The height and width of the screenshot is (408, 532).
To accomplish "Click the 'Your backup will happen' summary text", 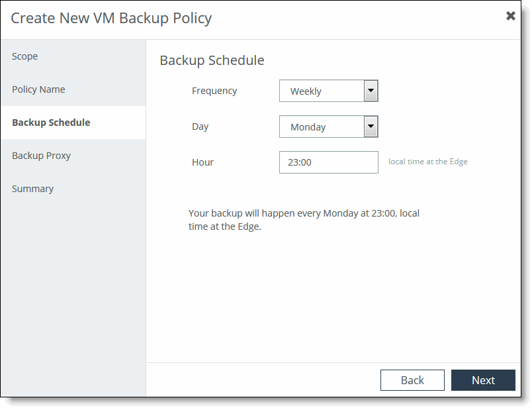I will point(304,220).
